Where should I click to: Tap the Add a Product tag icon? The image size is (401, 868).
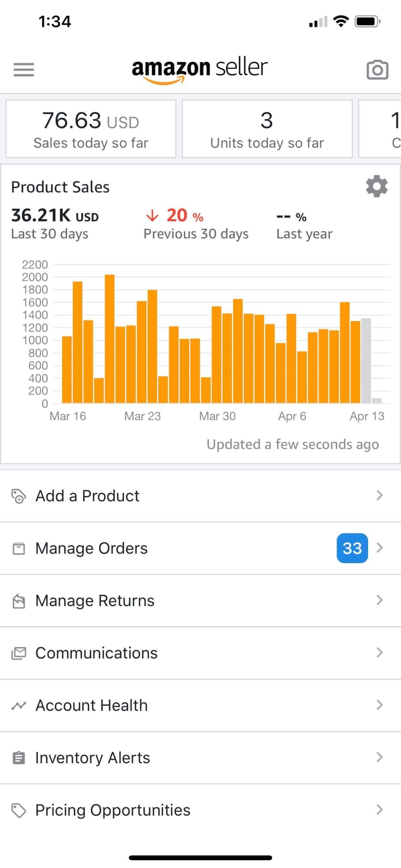pyautogui.click(x=18, y=496)
